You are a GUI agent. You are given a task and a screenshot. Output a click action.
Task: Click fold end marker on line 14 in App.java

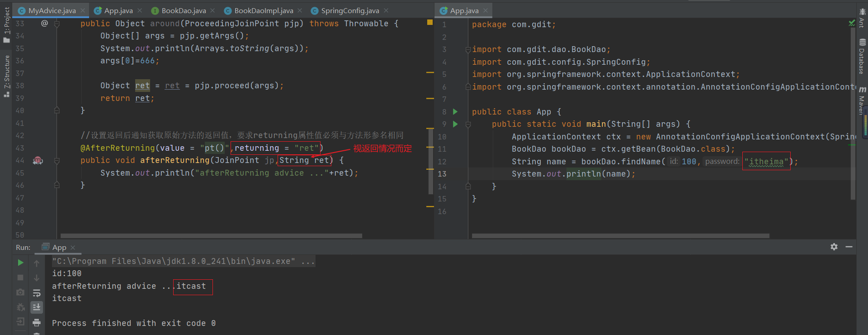click(468, 186)
